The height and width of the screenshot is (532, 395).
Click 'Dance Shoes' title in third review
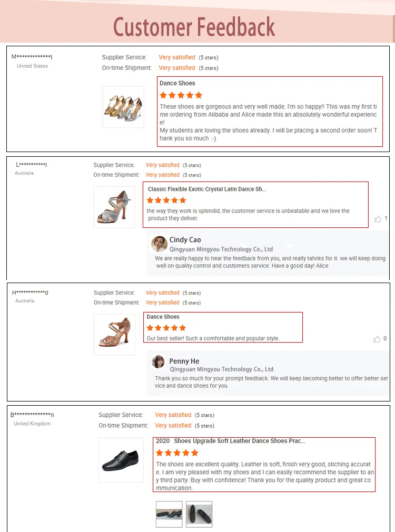[163, 317]
